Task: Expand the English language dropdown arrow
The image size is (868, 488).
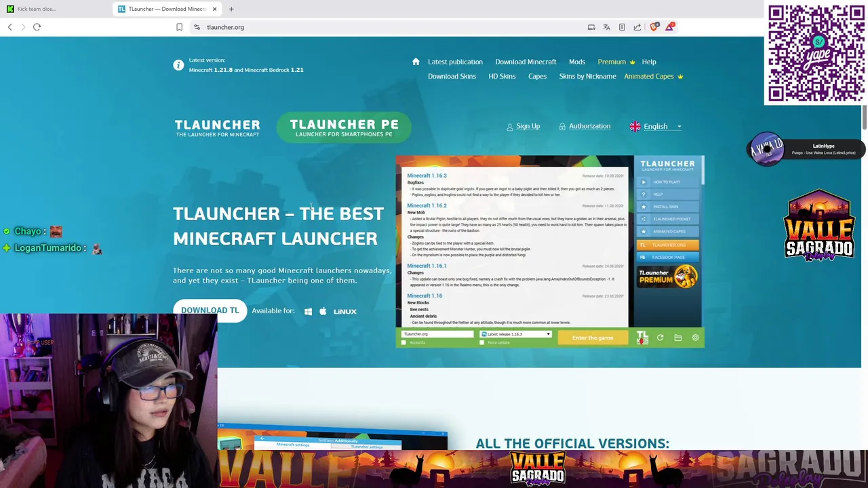Action: pyautogui.click(x=679, y=127)
